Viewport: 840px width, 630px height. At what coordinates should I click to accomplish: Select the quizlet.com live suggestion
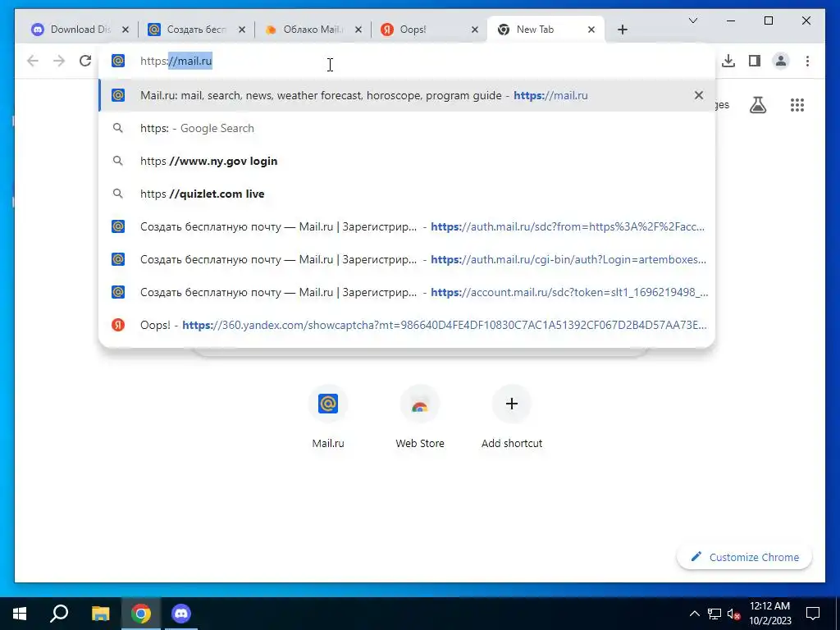coord(407,194)
